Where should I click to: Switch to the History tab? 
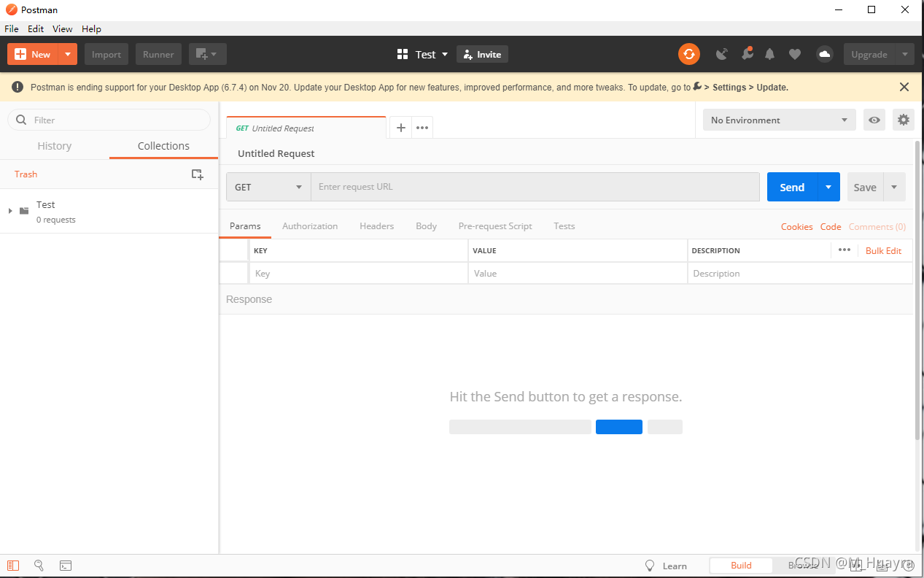point(55,146)
